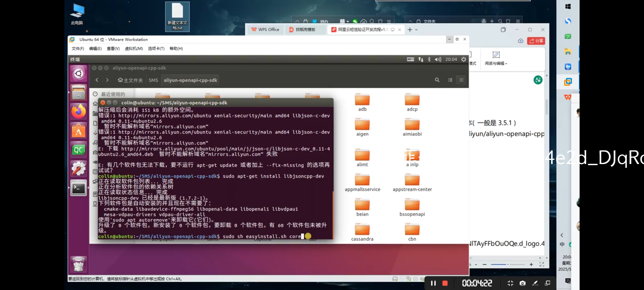Click the red 分享 button
Image resolution: width=644 pixels, height=290 pixels.
pyautogui.click(x=536, y=41)
